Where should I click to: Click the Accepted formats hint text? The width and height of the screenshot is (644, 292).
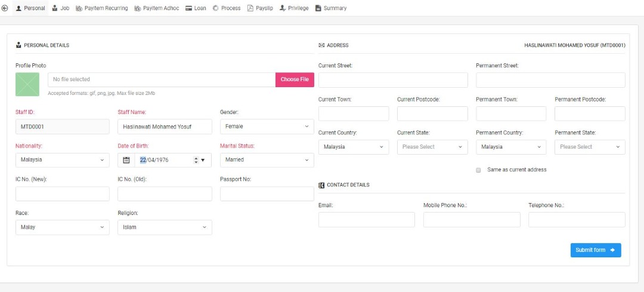coord(101,93)
